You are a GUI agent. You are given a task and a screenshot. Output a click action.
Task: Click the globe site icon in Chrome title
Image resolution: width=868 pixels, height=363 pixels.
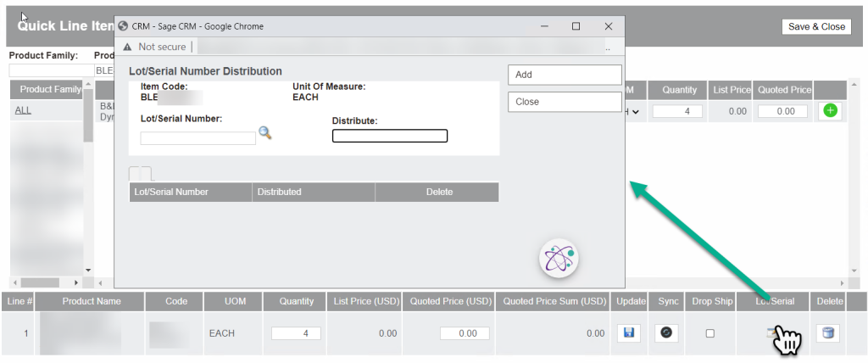[124, 26]
